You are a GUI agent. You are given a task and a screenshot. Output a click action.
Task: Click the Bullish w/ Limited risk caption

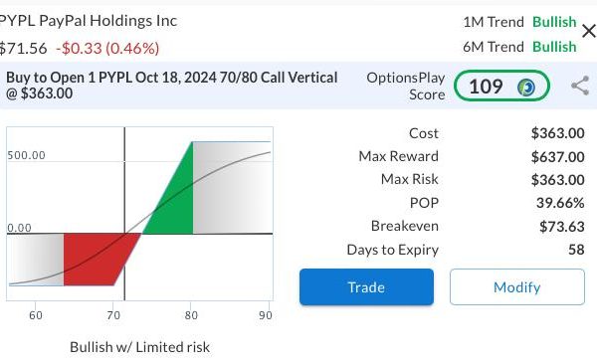click(139, 347)
